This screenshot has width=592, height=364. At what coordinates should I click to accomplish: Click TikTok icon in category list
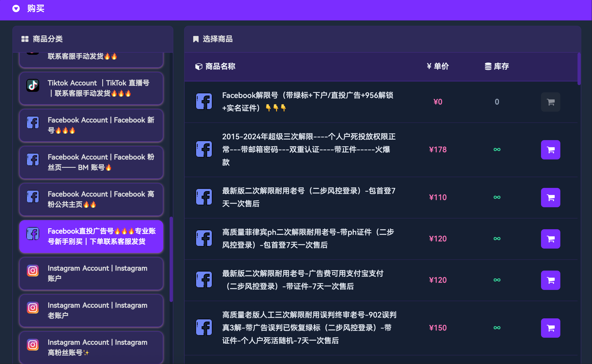(x=33, y=85)
